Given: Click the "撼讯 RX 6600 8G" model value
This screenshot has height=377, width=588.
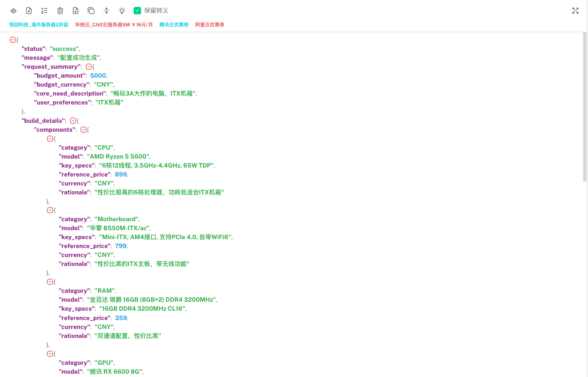Looking at the screenshot, I should click(x=115, y=372).
